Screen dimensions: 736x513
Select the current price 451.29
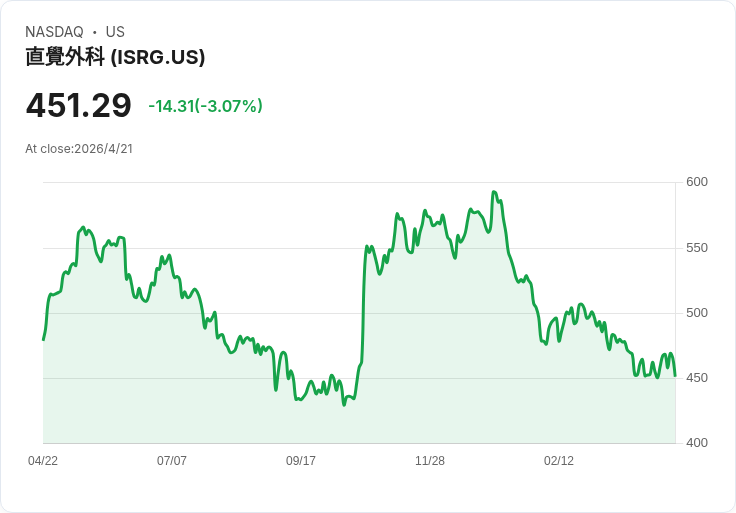pyautogui.click(x=79, y=106)
